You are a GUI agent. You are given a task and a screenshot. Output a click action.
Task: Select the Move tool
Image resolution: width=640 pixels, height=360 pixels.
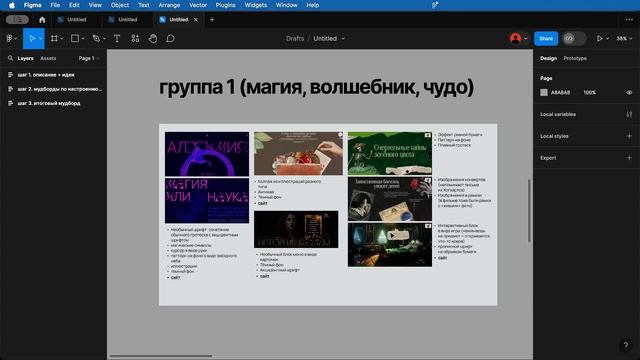(x=31, y=38)
